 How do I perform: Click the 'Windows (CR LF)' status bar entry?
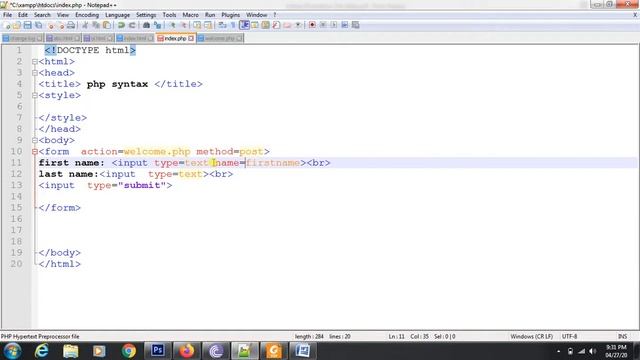coord(531,337)
